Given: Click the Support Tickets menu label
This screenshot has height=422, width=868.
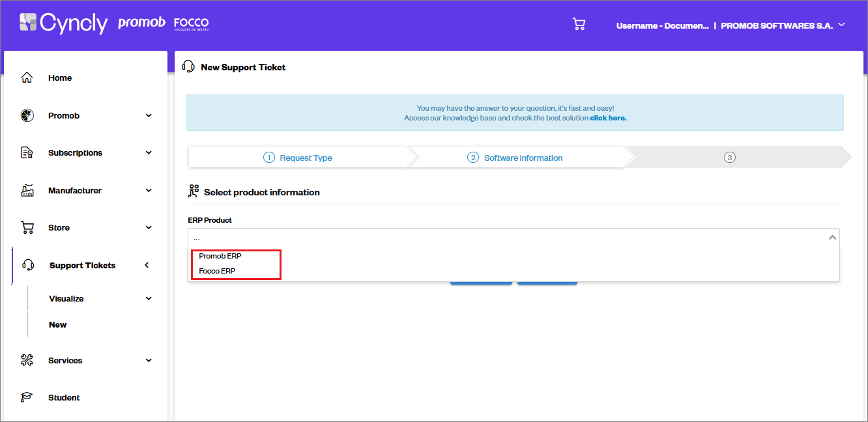Looking at the screenshot, I should point(82,265).
